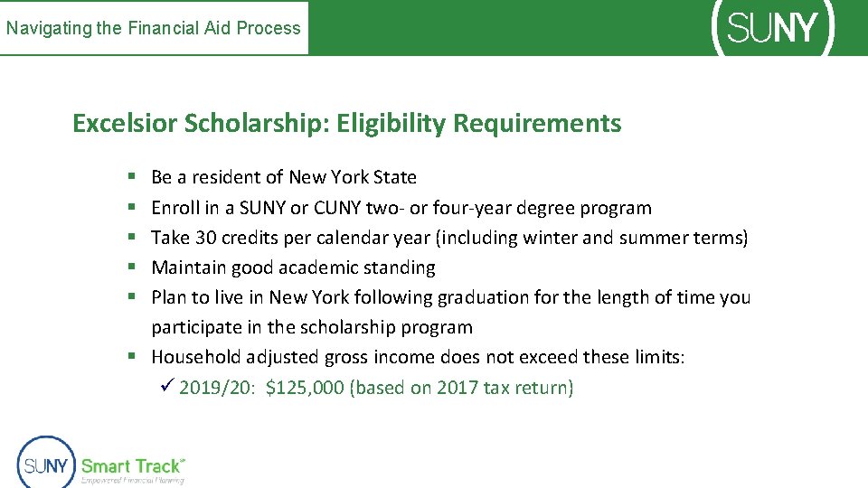Select the "Enroll in a SUNY or CUNY" line
This screenshot has width=868, height=488.
[401, 208]
